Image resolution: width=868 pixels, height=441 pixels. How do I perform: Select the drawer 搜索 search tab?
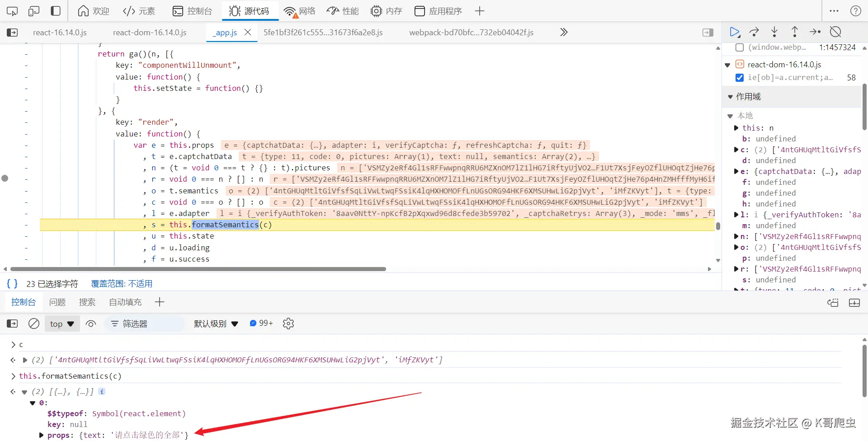87,302
